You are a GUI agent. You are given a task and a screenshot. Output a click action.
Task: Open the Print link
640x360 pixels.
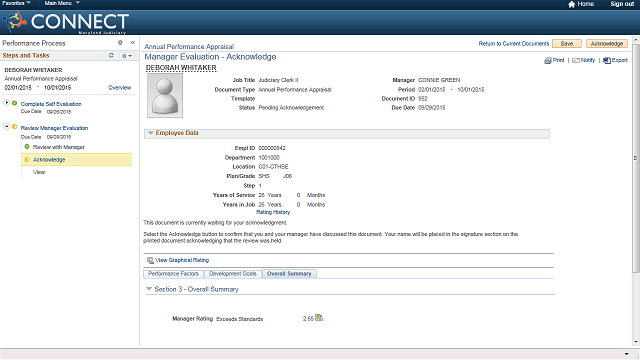(x=558, y=60)
